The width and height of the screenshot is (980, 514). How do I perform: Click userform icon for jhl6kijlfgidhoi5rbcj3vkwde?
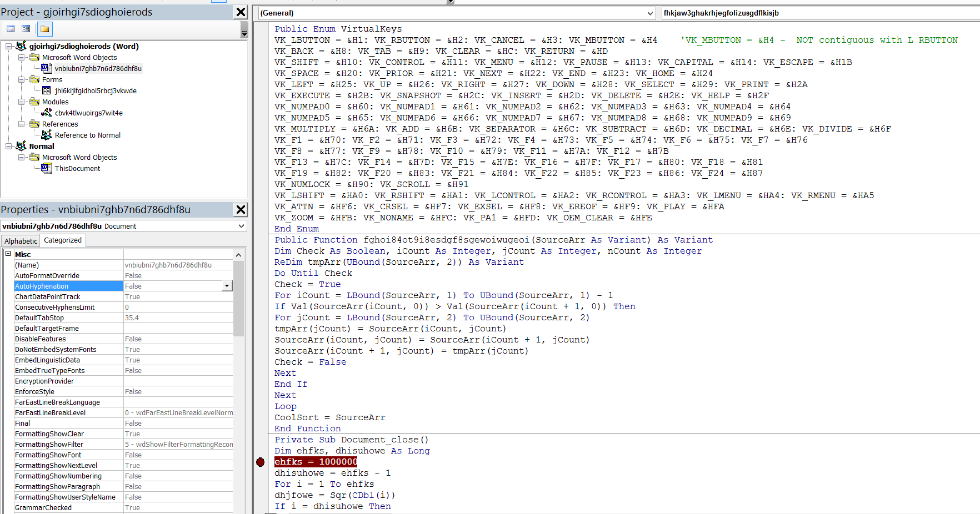[x=47, y=90]
